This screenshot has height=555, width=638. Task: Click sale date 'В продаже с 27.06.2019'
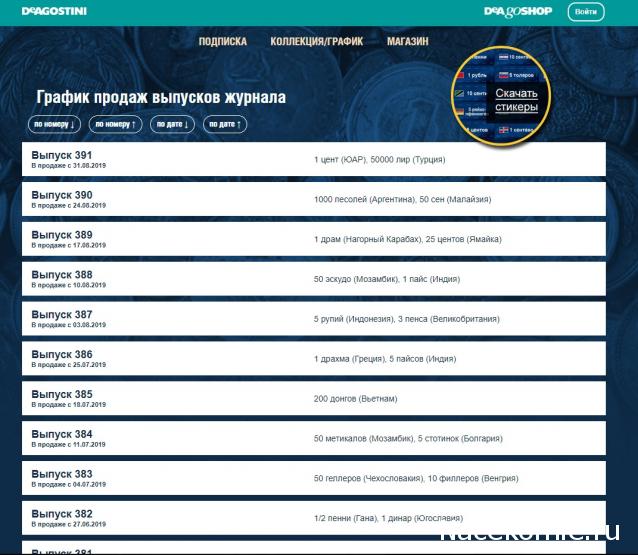click(69, 524)
